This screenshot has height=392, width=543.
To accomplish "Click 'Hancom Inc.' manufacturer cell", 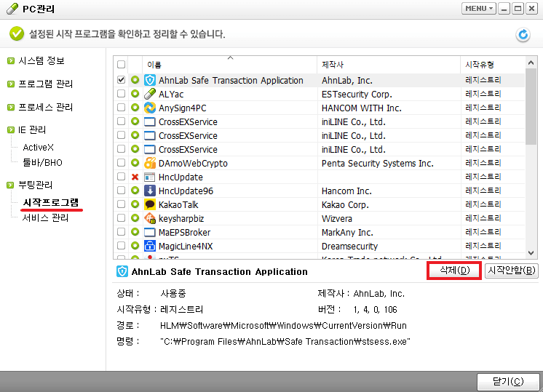I will pos(346,191).
